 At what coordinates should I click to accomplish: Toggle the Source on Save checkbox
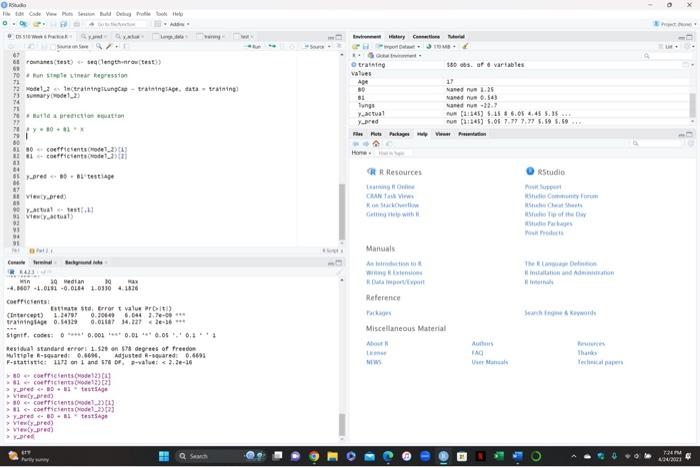point(53,47)
